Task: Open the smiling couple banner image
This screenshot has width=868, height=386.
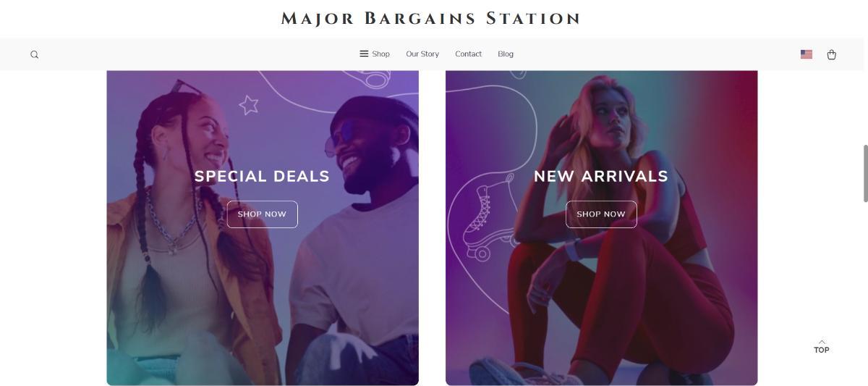Action: [263, 227]
